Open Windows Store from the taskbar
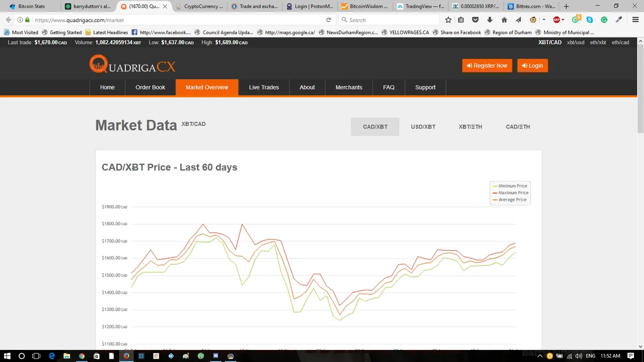The image size is (644, 362). point(96,356)
